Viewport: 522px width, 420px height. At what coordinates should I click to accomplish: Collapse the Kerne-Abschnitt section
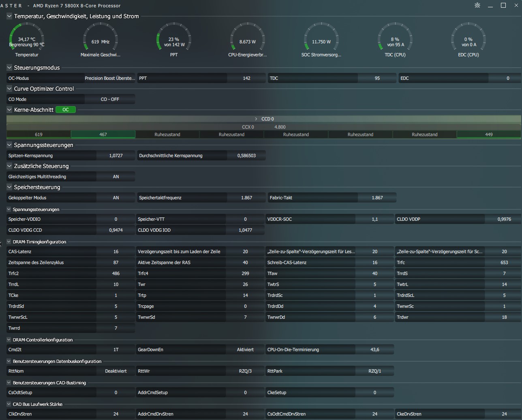(x=9, y=110)
